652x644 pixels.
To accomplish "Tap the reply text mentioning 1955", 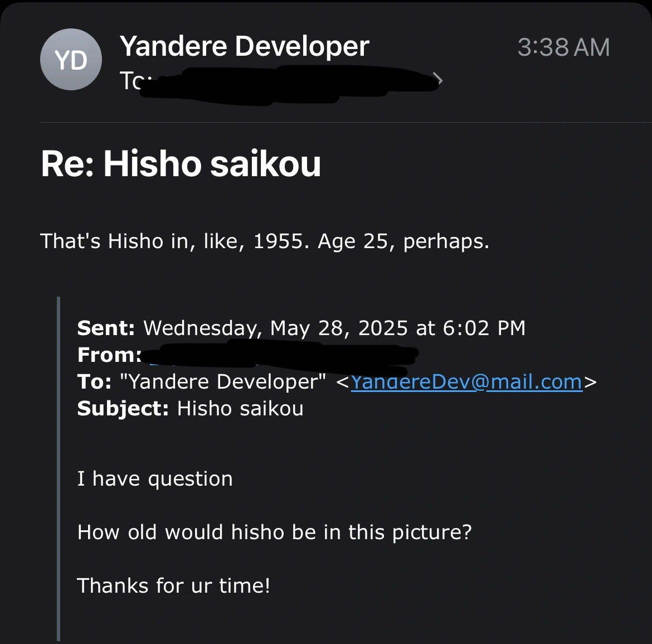I will (265, 241).
